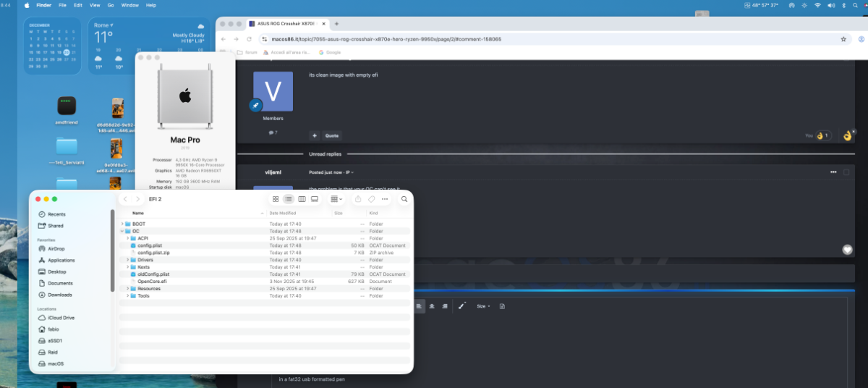Screen dimensions: 868x388
Task: Switch Finder to gallery view
Action: (315, 199)
